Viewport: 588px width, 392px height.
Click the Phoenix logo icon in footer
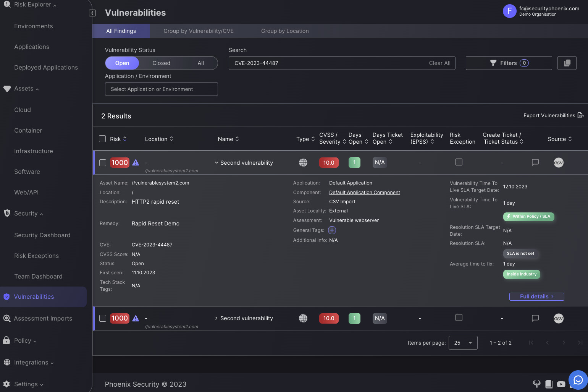[x=537, y=384]
